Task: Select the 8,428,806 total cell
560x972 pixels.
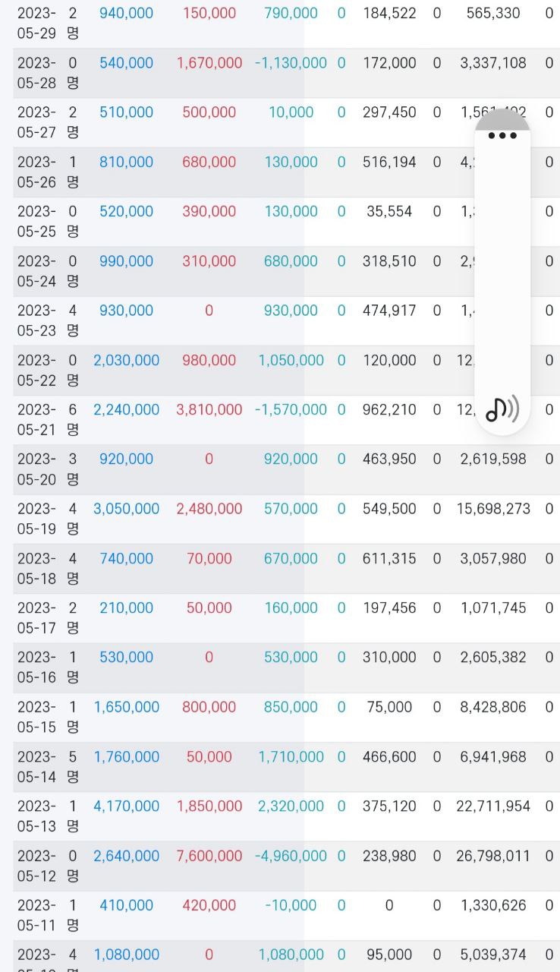Action: [493, 707]
